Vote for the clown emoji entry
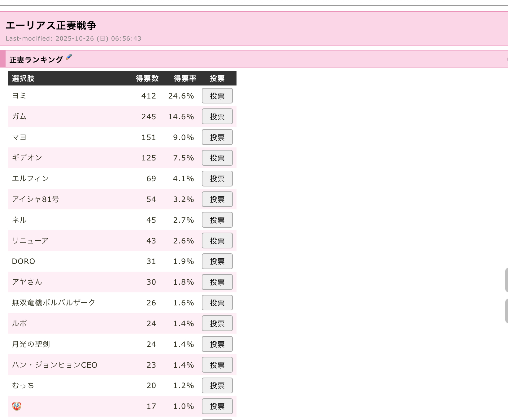 tap(217, 406)
